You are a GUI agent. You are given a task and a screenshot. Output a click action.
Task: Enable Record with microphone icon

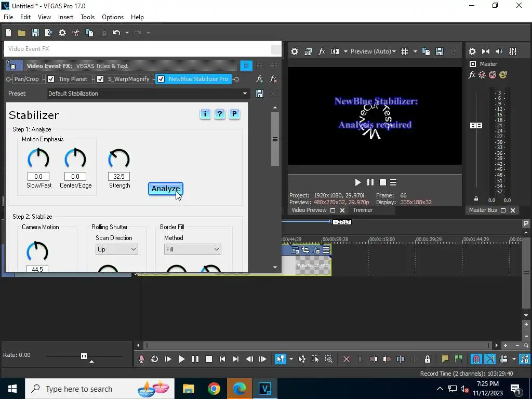141,359
